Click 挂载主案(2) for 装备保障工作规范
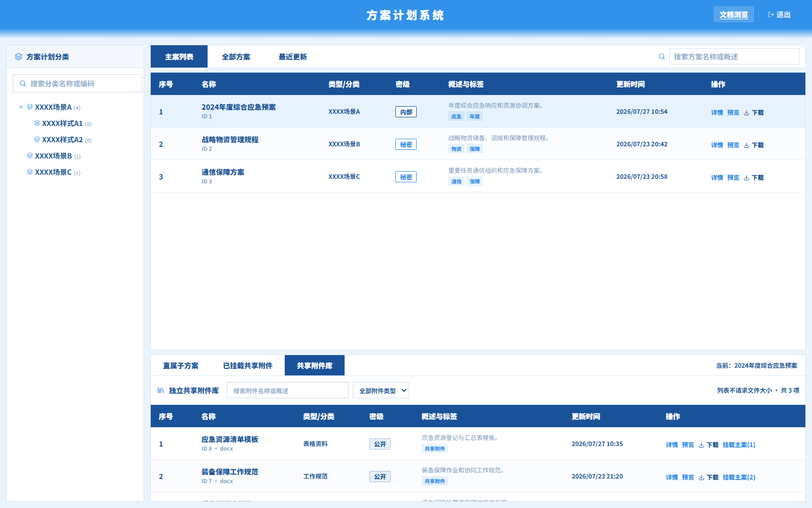This screenshot has width=812, height=508. click(x=739, y=478)
